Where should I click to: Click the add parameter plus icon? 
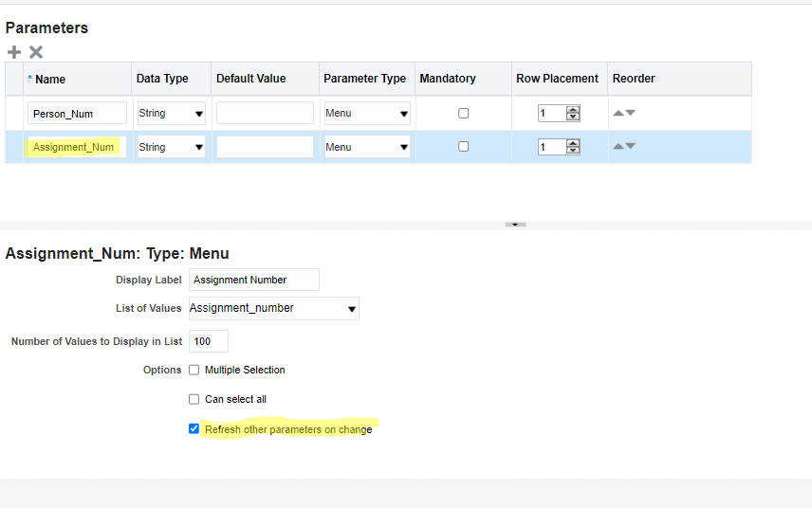click(x=13, y=52)
